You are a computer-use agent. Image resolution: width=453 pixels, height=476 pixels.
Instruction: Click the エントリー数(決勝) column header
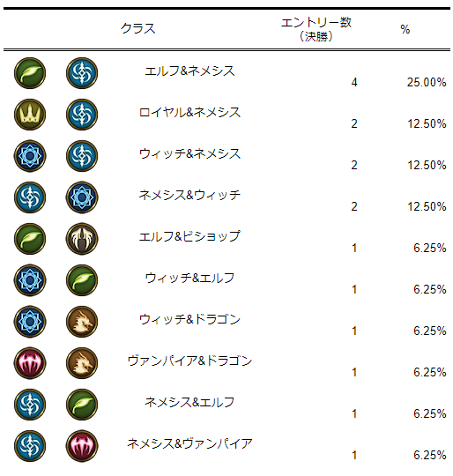316,29
